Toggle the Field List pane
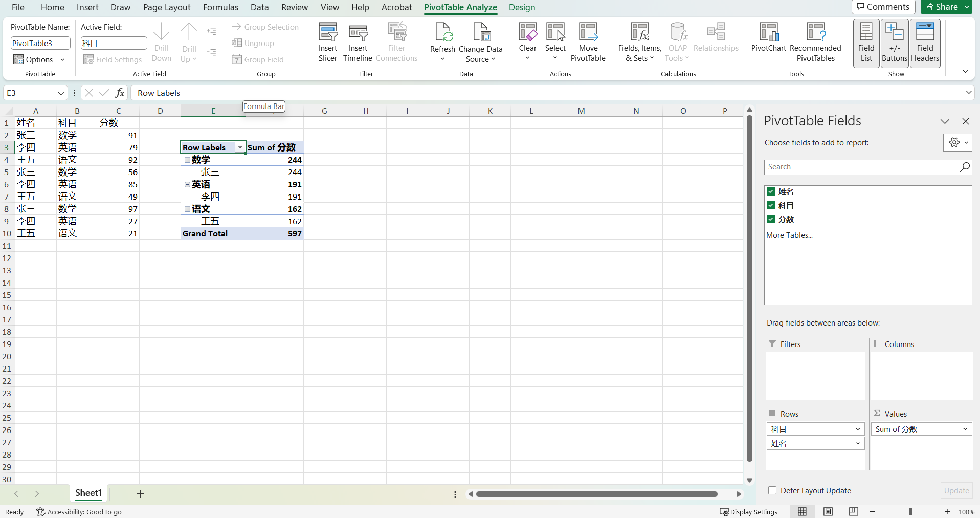This screenshot has height=519, width=980. tap(866, 43)
